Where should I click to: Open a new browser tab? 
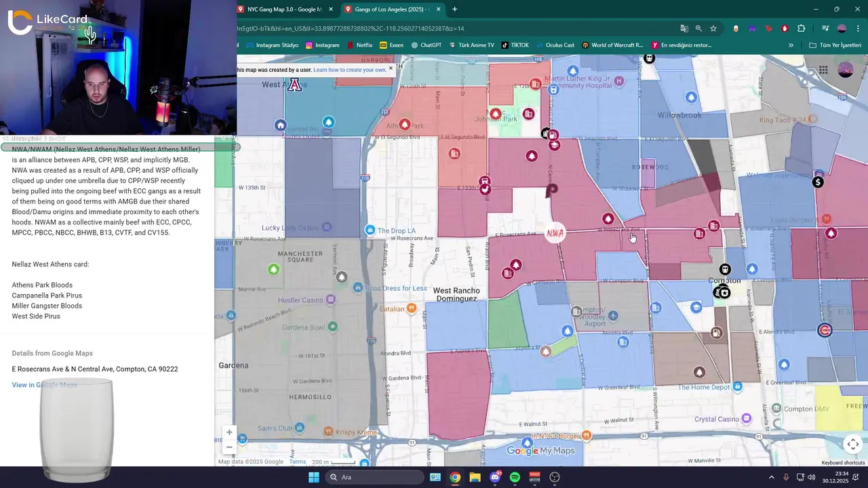click(454, 9)
